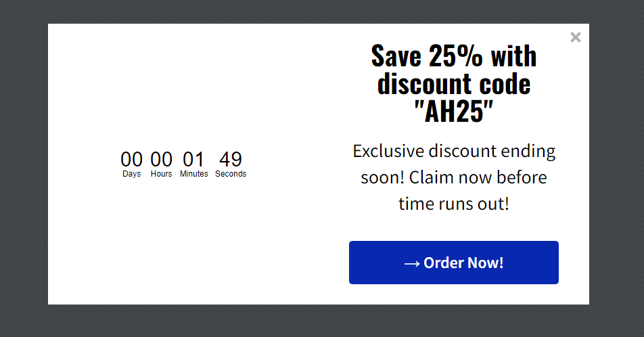This screenshot has height=337, width=644.
Task: Click the countdown days number
Action: (132, 160)
